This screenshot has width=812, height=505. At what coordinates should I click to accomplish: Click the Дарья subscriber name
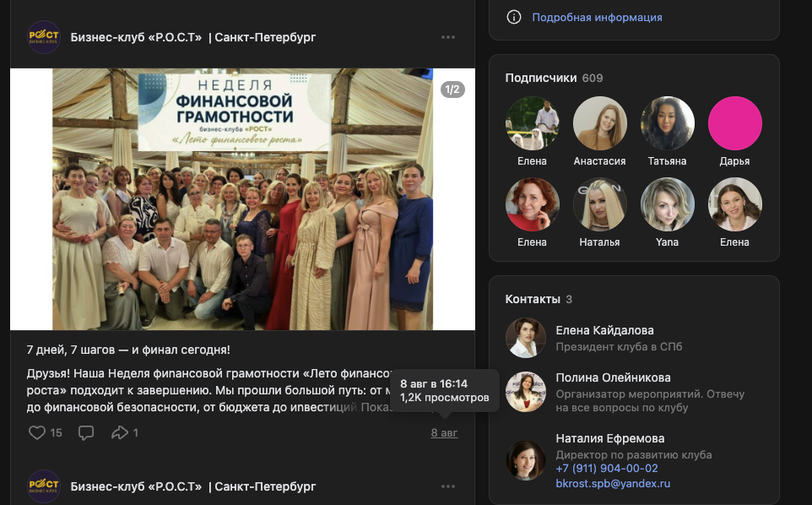[735, 161]
